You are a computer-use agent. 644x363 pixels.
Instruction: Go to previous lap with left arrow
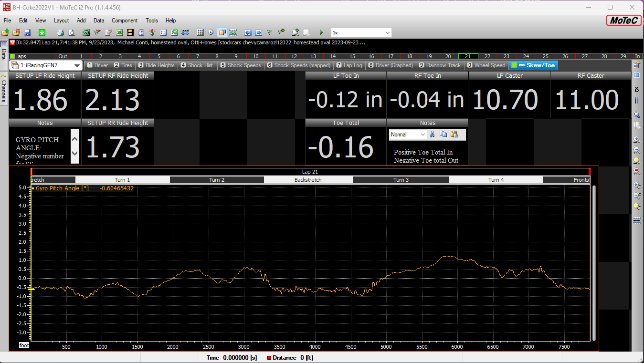pyautogui.click(x=247, y=32)
